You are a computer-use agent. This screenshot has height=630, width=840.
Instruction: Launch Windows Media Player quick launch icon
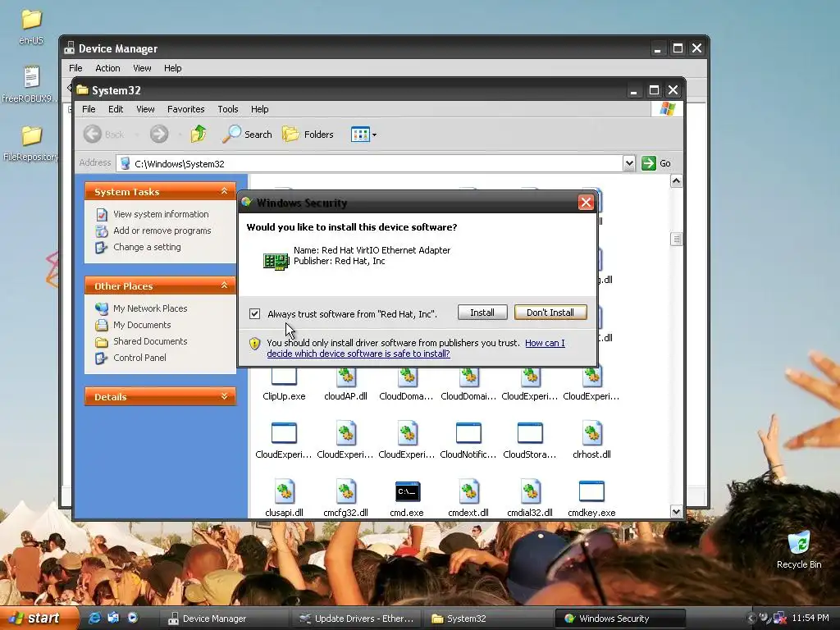tap(132, 619)
